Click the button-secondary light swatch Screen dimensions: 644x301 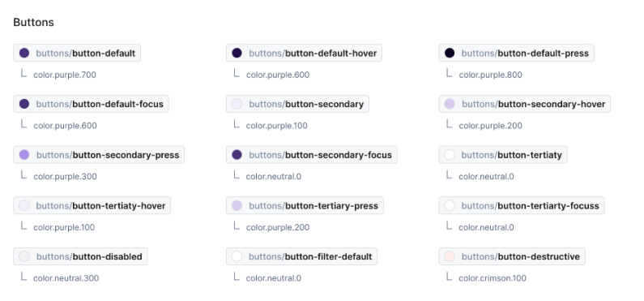[237, 104]
